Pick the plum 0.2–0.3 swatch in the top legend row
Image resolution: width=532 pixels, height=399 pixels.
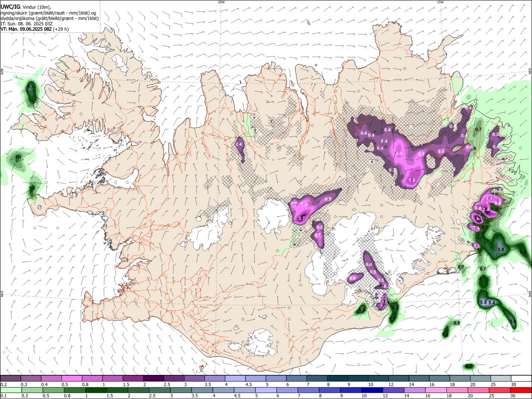pos(10,379)
